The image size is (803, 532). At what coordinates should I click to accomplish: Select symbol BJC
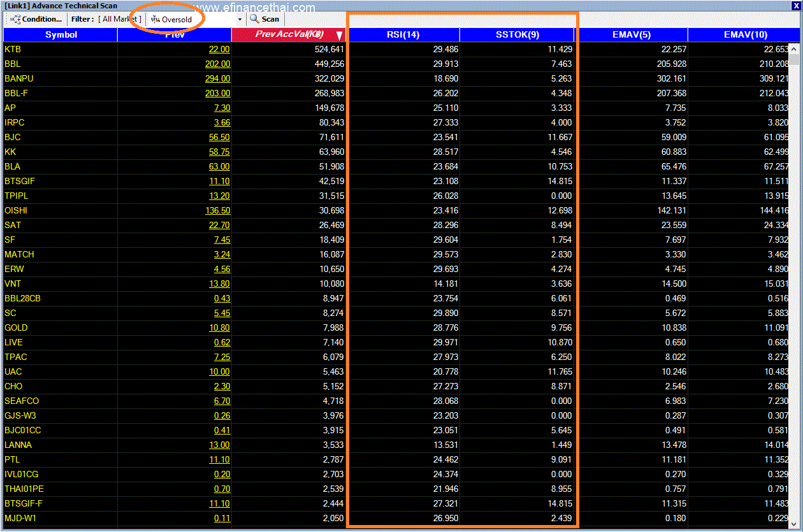12,137
